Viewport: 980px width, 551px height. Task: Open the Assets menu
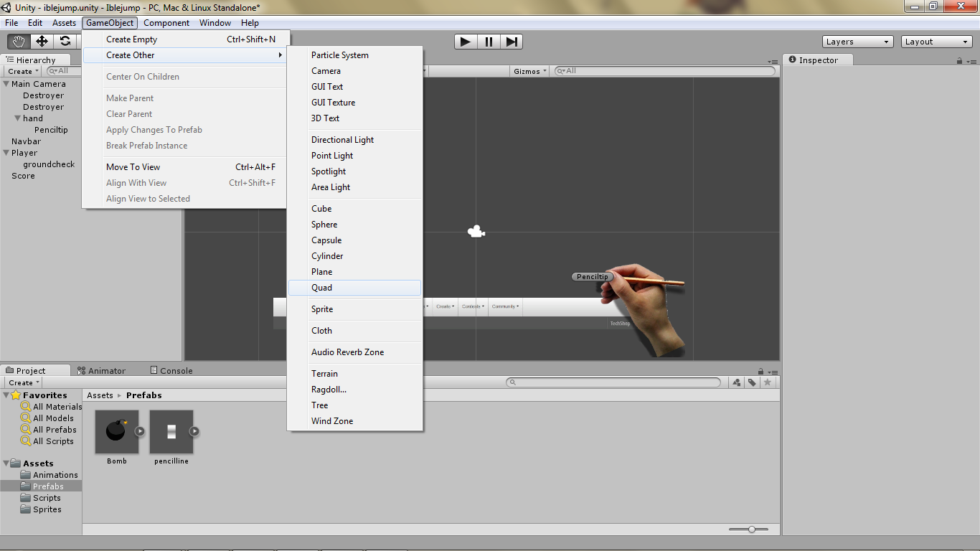click(x=64, y=23)
